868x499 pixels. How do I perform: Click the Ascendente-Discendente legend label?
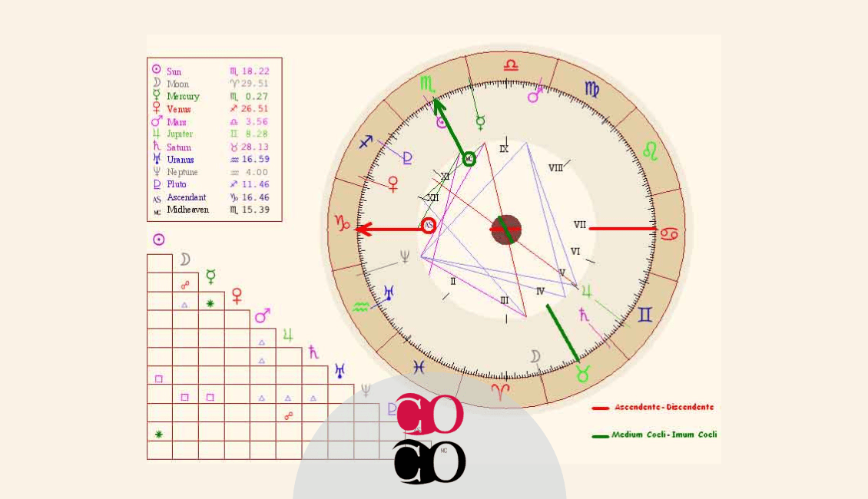664,407
